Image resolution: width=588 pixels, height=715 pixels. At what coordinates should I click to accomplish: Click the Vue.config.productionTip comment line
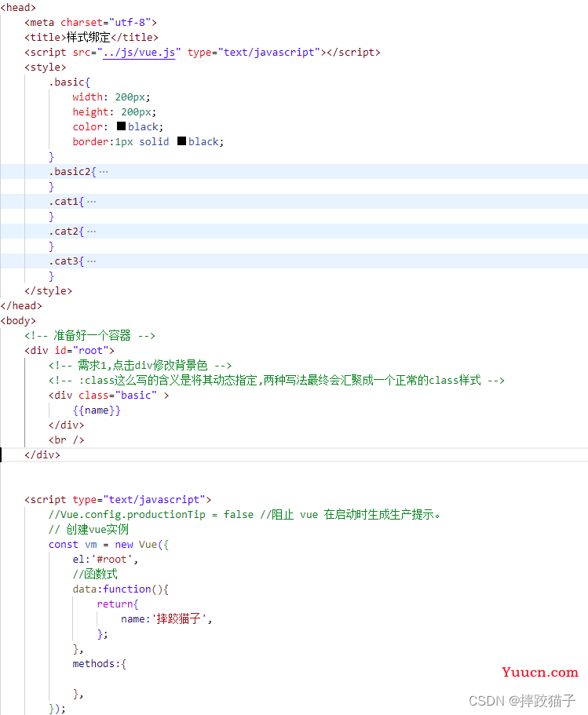(x=244, y=515)
